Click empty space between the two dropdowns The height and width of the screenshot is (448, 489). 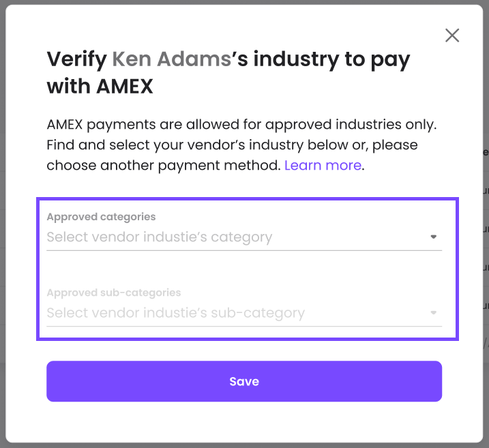[x=244, y=268]
